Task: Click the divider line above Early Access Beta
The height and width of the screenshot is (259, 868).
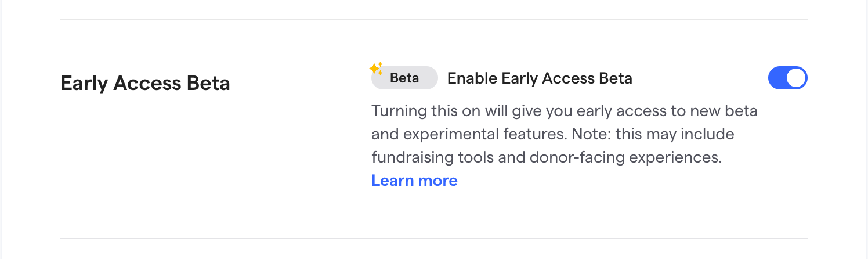Action: tap(434, 19)
